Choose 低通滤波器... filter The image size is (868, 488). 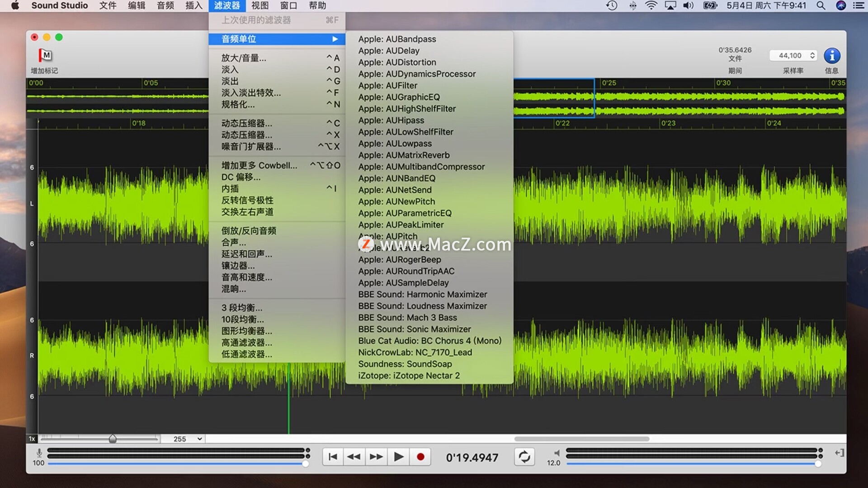point(277,354)
